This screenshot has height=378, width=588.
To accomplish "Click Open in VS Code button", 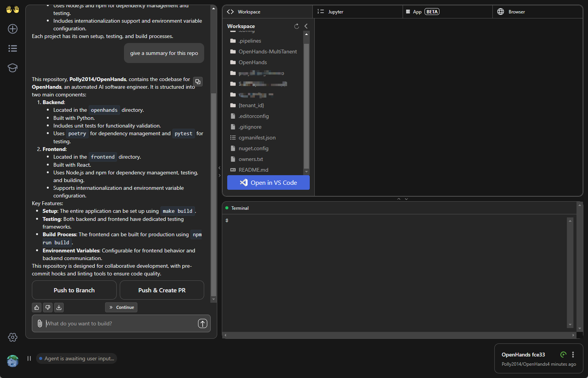I will coord(268,182).
